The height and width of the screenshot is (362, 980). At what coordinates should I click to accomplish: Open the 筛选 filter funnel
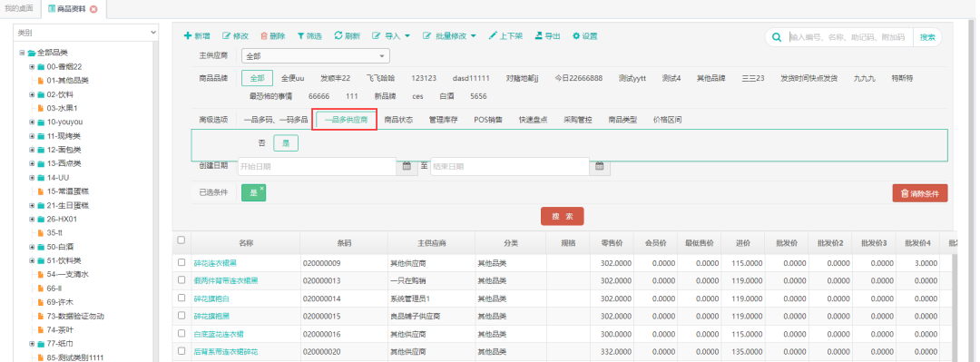coord(300,36)
